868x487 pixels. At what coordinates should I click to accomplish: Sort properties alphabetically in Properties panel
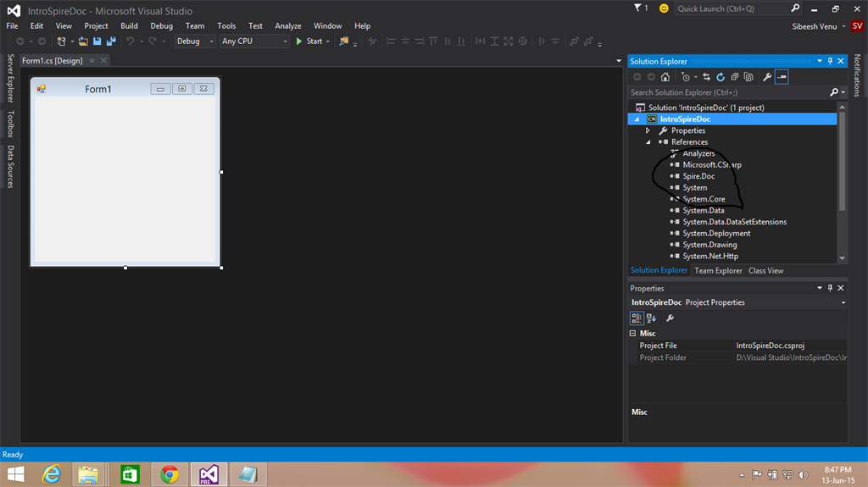(x=651, y=318)
